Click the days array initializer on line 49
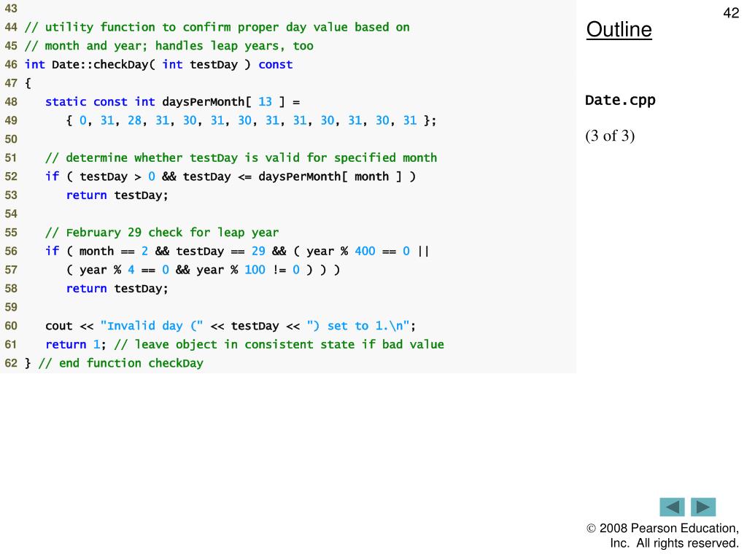 click(x=251, y=120)
